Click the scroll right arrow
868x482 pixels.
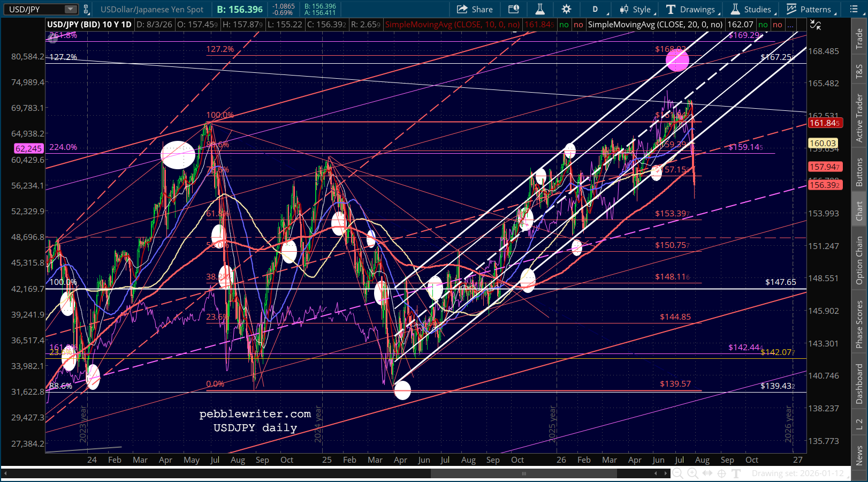(666, 473)
